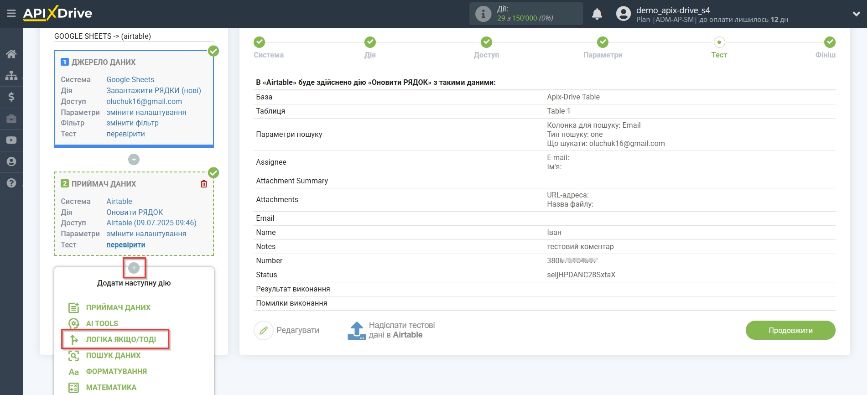Viewport: 868px width, 395px height.
Task: Click the plus between source and receiver blocks
Action: [x=134, y=159]
